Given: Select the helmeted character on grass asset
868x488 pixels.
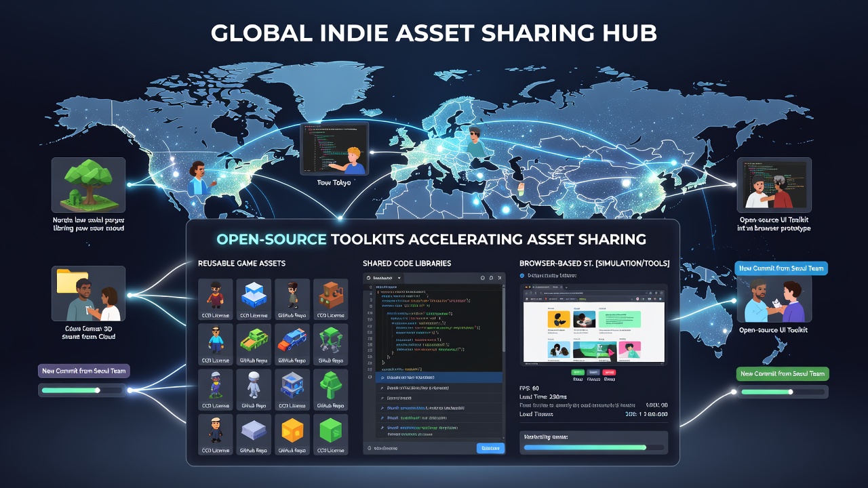Looking at the screenshot, I should (x=214, y=389).
